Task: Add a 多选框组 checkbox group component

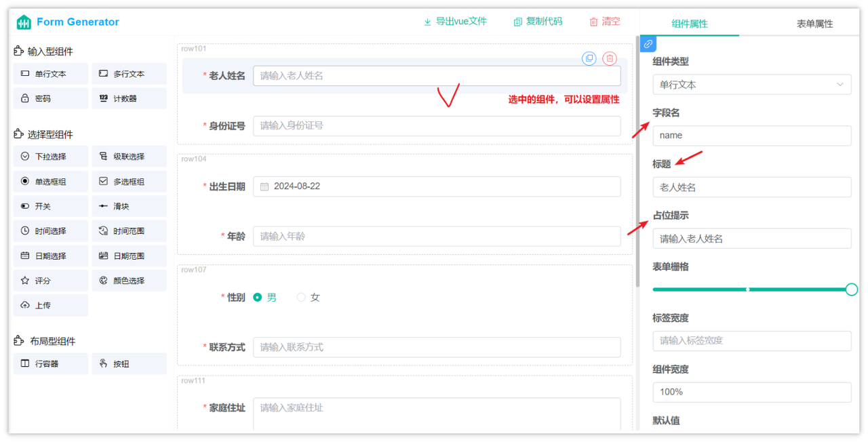Action: [x=130, y=182]
